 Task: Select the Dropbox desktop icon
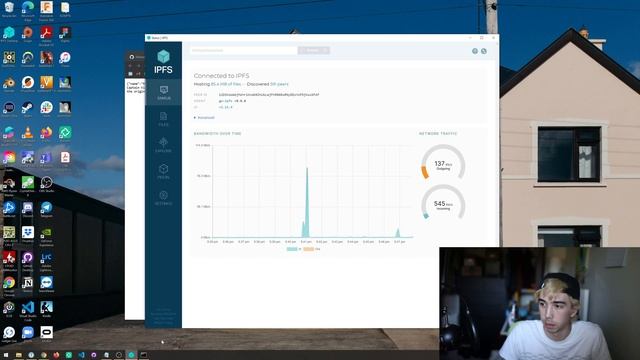27,234
